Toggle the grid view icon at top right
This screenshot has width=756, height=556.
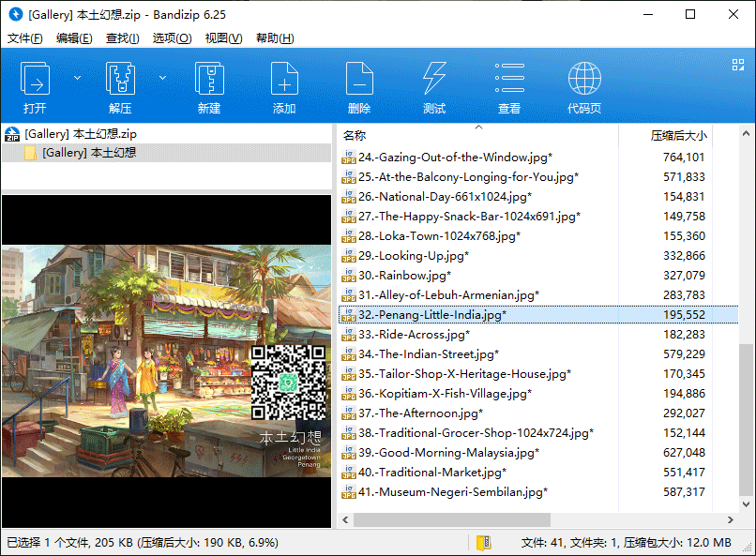[x=738, y=65]
